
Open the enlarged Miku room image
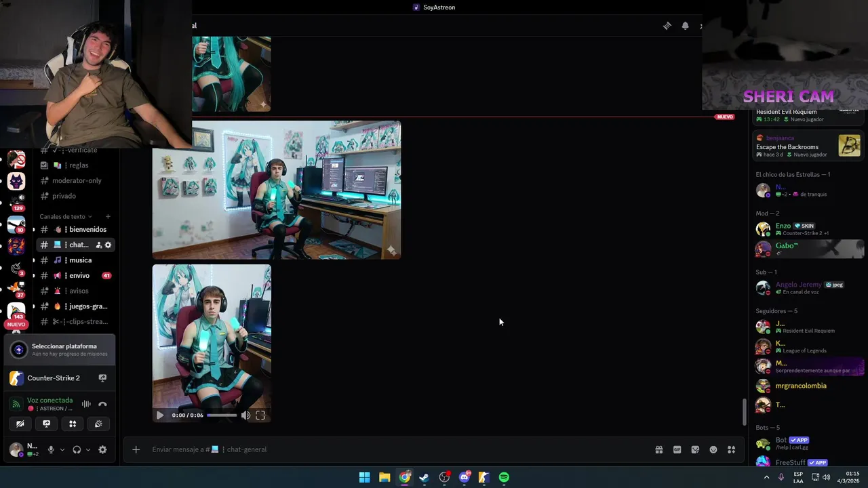[277, 190]
